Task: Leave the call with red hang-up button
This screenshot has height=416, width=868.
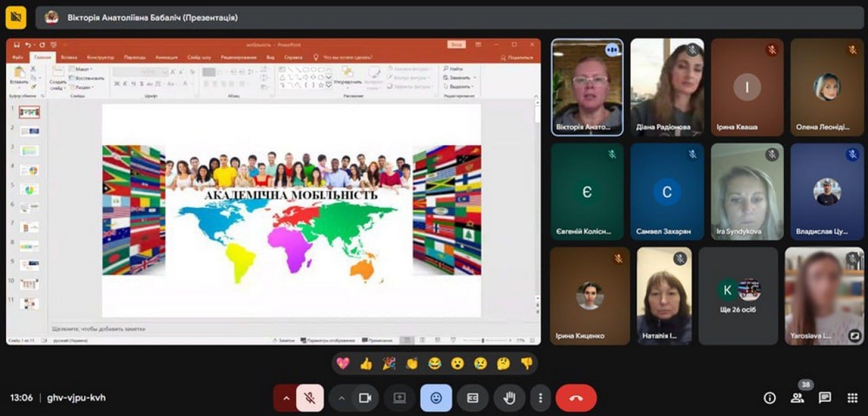Action: 575,398
